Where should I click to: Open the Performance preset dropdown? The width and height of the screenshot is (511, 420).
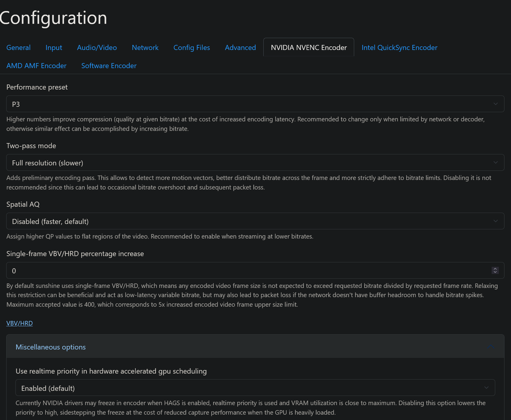click(255, 104)
